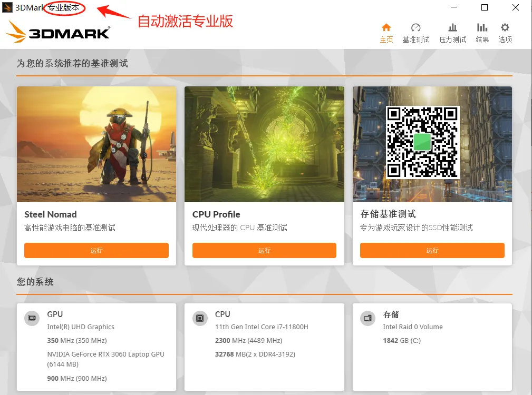Select the Steel Nomad preview image

click(x=96, y=144)
